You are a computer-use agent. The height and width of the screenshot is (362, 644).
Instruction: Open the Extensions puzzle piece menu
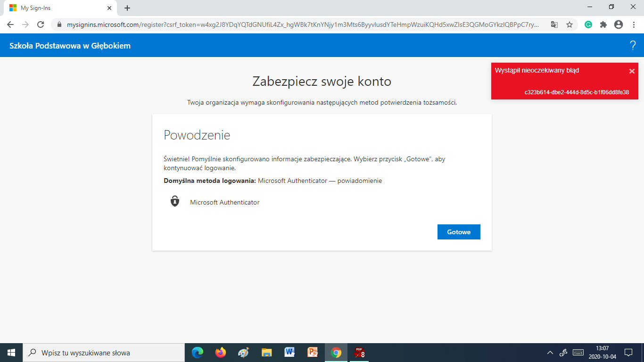[x=603, y=25]
